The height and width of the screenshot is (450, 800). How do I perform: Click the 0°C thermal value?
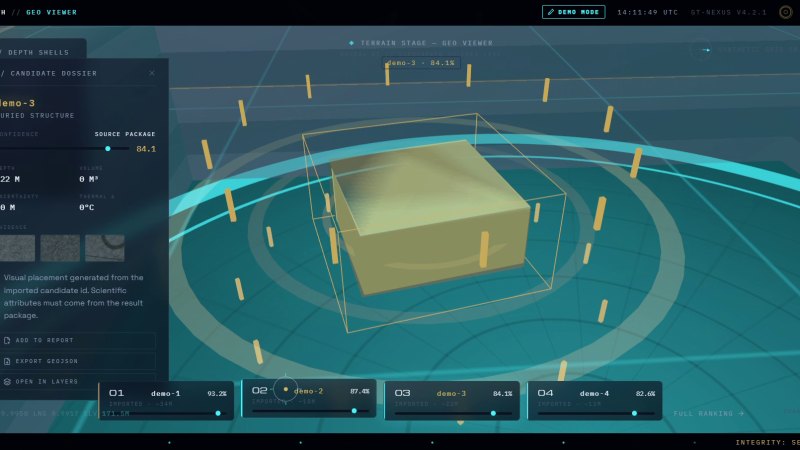pyautogui.click(x=87, y=207)
